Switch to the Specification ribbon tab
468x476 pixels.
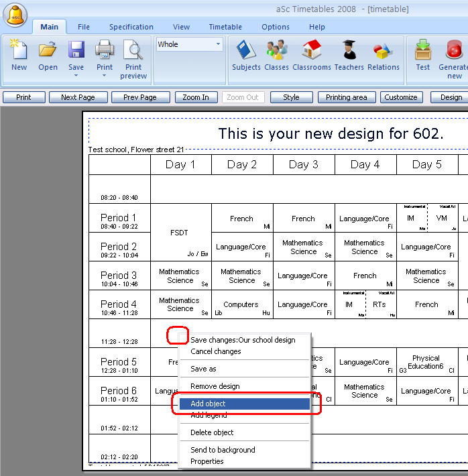click(x=131, y=27)
